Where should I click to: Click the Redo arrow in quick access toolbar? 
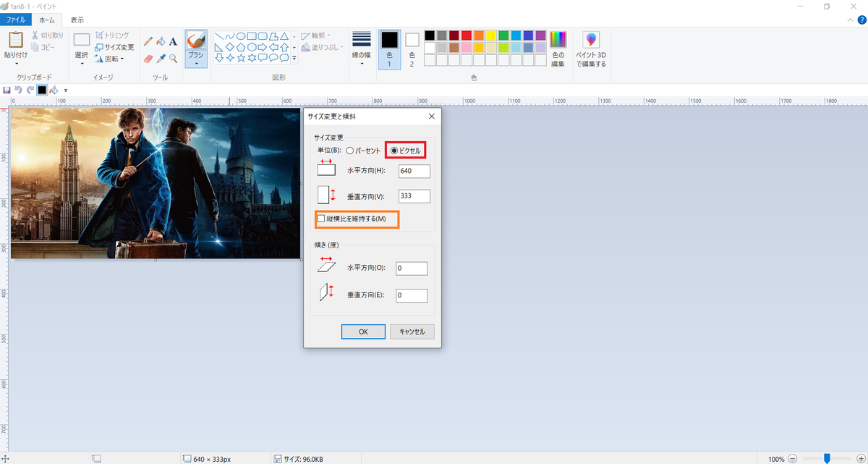point(30,90)
